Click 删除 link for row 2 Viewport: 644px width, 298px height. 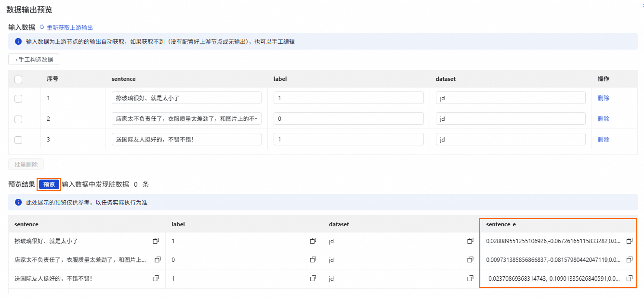point(603,119)
